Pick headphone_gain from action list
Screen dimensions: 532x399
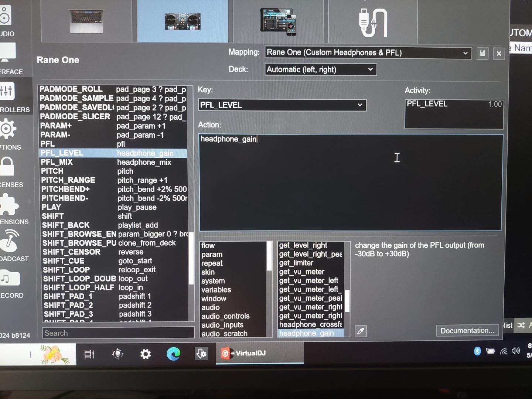click(x=311, y=333)
